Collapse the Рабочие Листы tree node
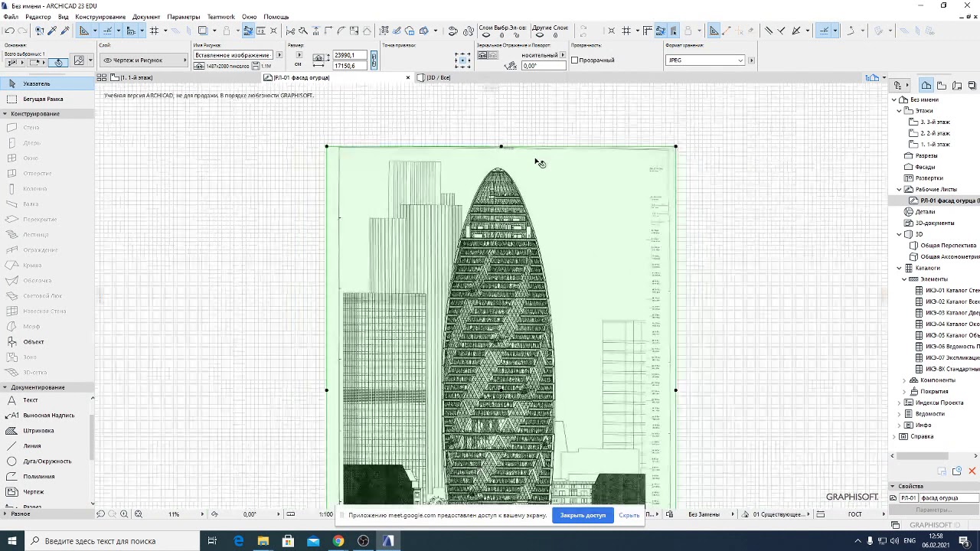 tap(900, 189)
